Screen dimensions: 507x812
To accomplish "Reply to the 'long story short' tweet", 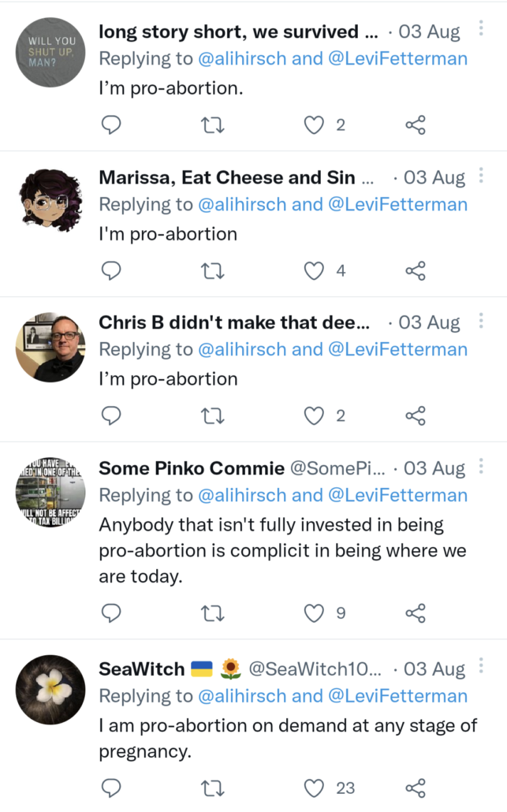I will pos(112,125).
